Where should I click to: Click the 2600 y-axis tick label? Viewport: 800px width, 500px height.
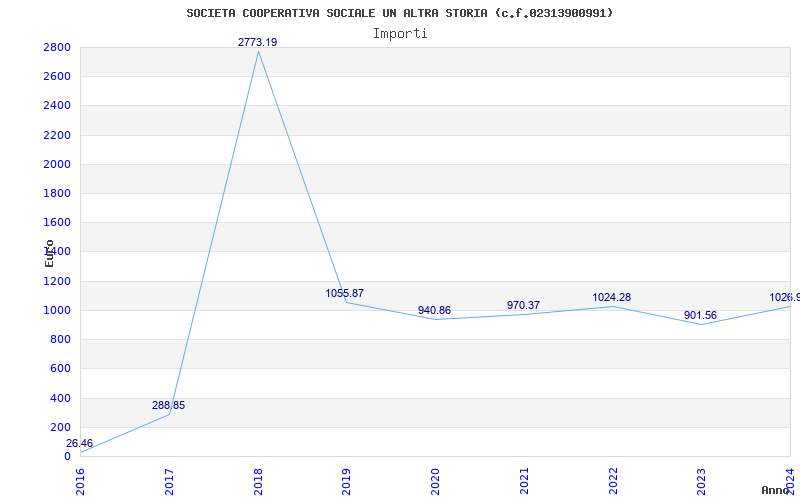(57, 77)
